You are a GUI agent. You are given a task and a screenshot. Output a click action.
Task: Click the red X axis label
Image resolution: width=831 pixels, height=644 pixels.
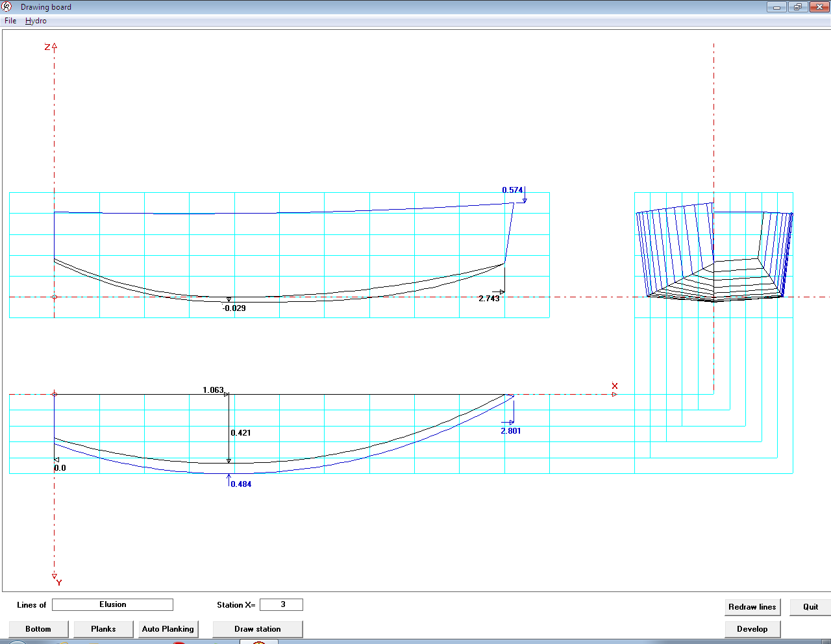(615, 386)
